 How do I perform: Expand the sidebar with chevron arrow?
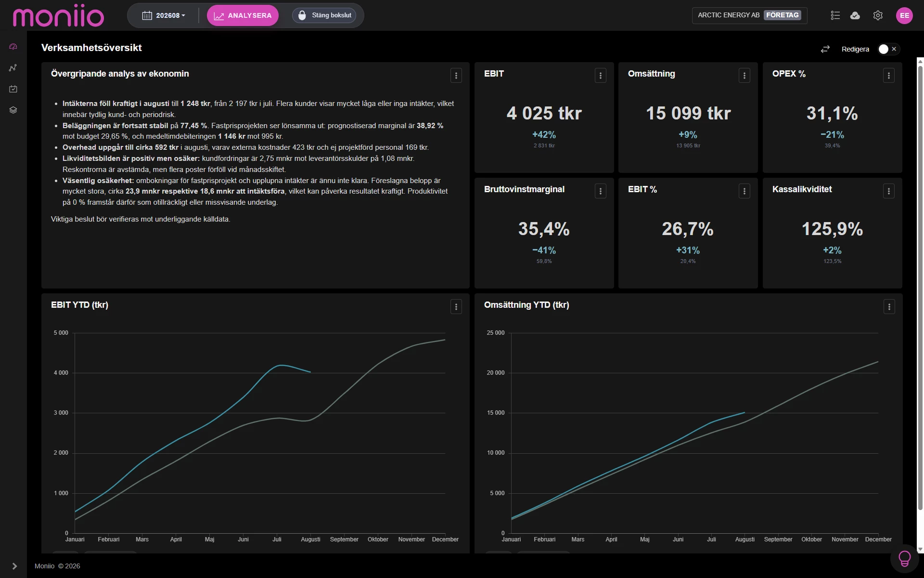tap(14, 566)
